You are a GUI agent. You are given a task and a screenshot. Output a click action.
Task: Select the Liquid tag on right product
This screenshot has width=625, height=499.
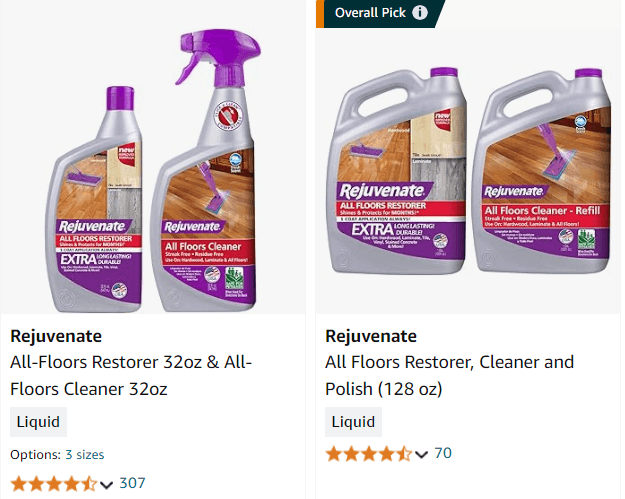coord(353,422)
